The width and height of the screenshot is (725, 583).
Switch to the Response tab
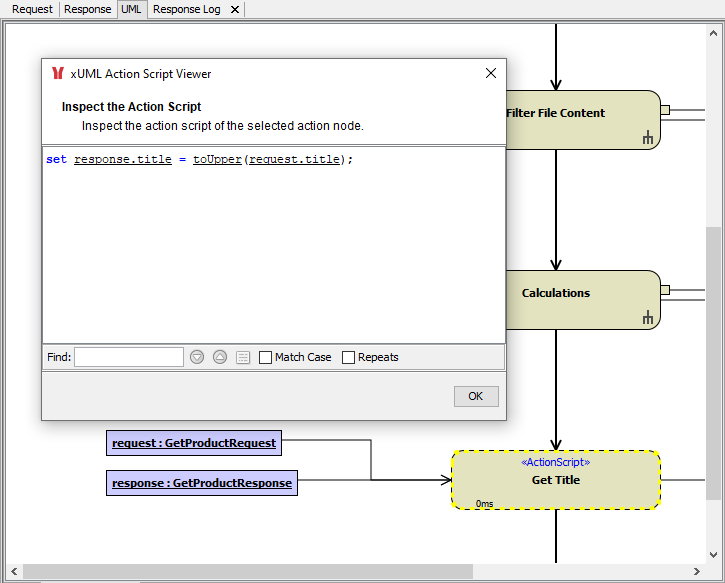pyautogui.click(x=88, y=9)
